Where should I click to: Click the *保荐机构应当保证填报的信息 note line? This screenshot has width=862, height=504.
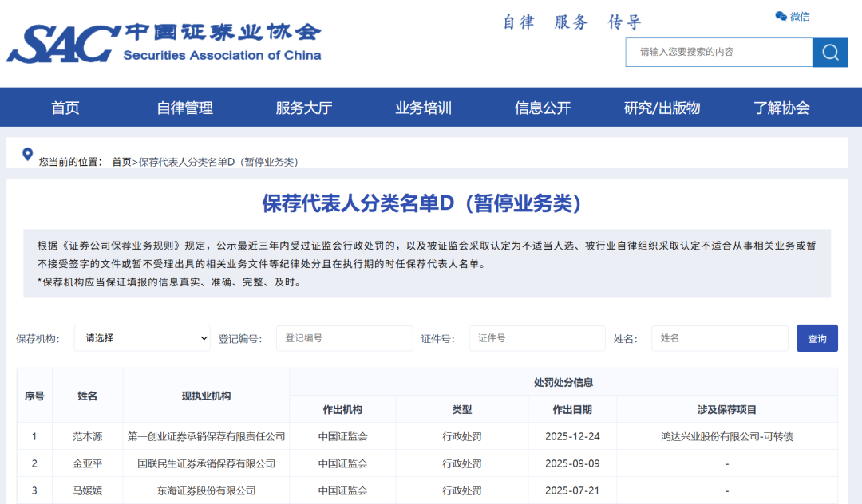click(171, 282)
